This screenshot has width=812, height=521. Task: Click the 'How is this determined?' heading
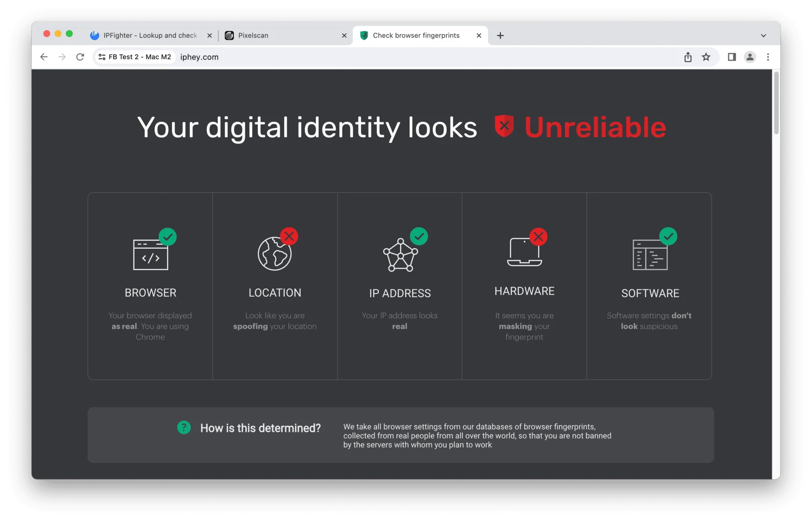[x=260, y=428]
